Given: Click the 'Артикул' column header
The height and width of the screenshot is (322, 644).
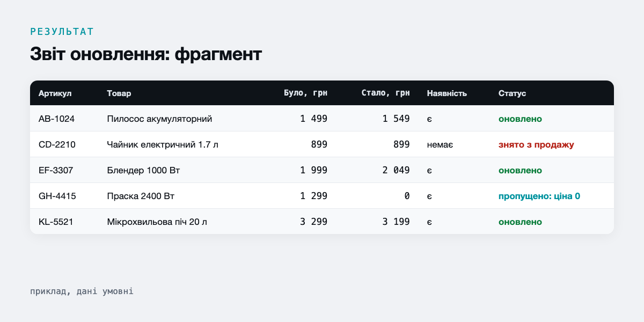Looking at the screenshot, I should (55, 93).
